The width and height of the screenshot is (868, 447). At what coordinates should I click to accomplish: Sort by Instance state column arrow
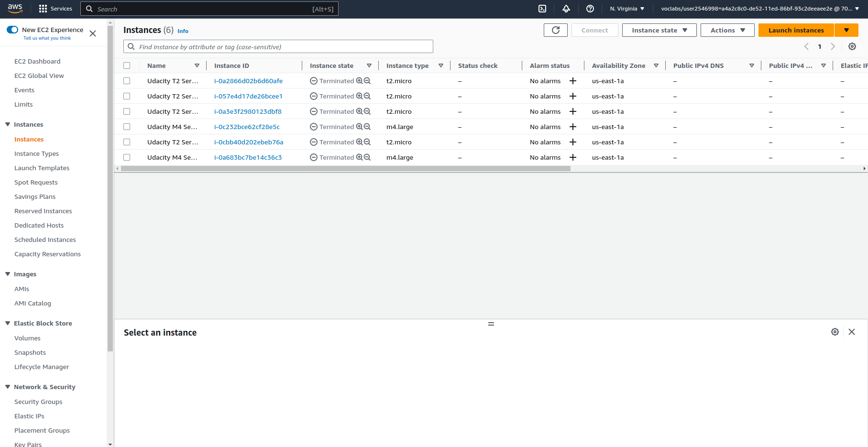click(x=369, y=65)
